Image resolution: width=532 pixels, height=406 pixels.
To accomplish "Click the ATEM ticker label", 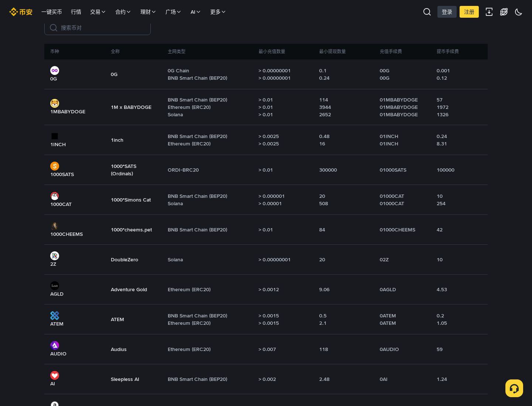I will coord(57,324).
